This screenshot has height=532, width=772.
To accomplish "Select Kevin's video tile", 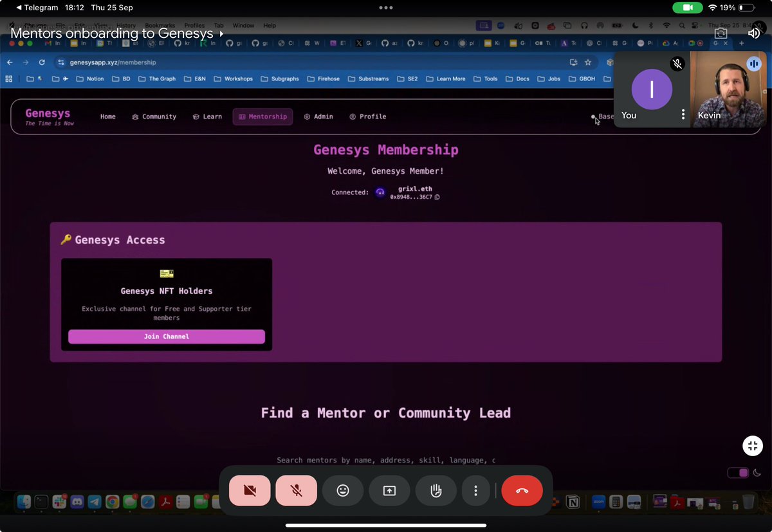I will (x=728, y=89).
